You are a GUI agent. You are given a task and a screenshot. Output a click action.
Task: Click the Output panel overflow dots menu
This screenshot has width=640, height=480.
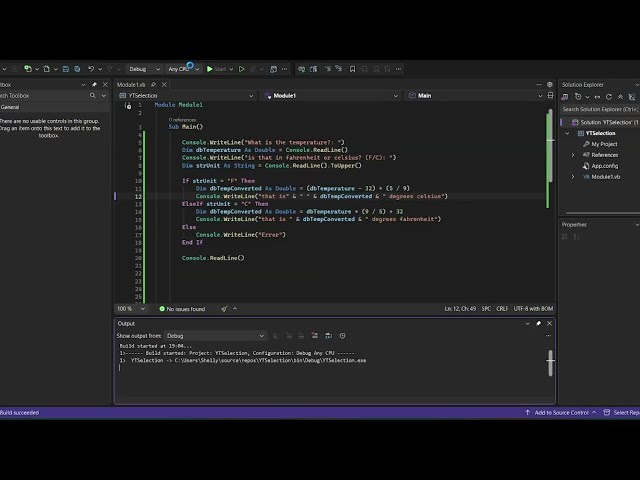[548, 336]
